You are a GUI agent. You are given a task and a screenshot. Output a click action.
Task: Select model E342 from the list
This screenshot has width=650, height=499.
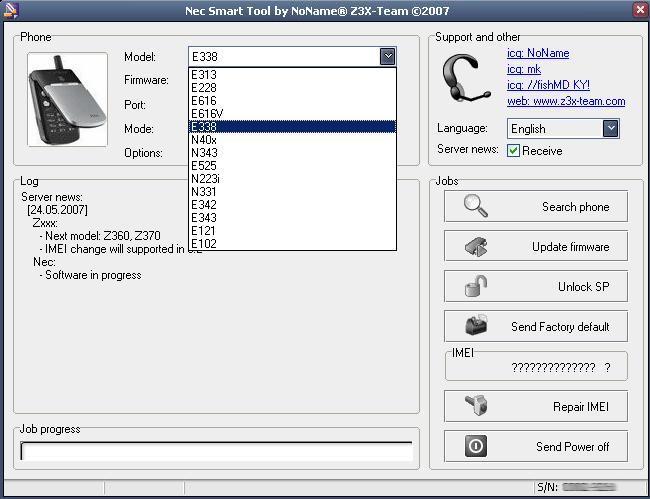pos(292,205)
